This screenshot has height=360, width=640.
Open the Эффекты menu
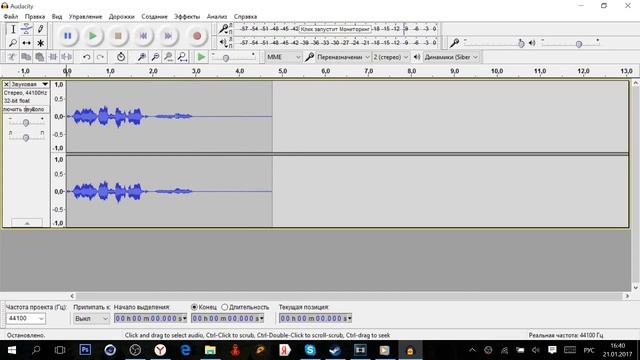tap(187, 17)
